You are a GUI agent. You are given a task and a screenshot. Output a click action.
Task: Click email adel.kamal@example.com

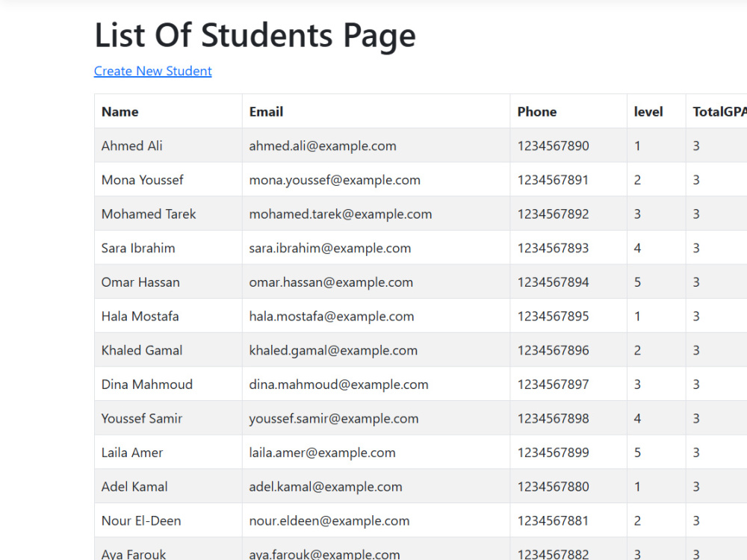[x=326, y=487]
